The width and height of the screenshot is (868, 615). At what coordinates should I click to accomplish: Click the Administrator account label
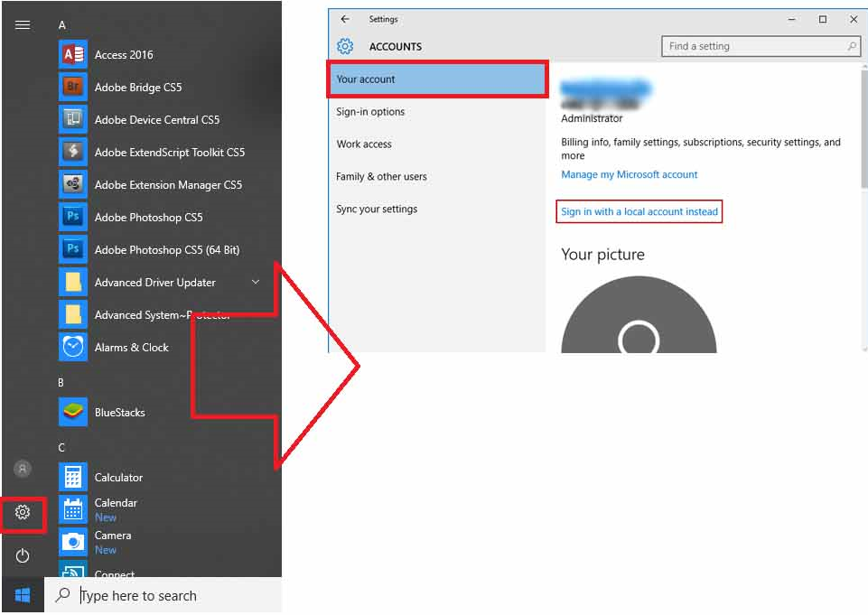pos(592,118)
